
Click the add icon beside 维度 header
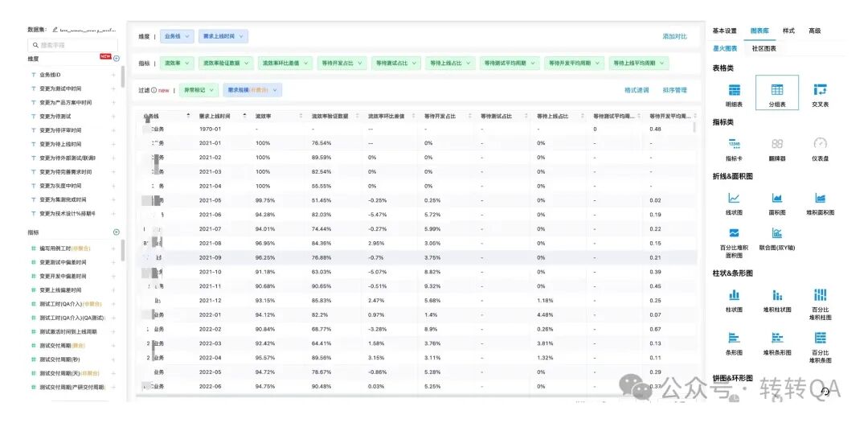(x=117, y=58)
